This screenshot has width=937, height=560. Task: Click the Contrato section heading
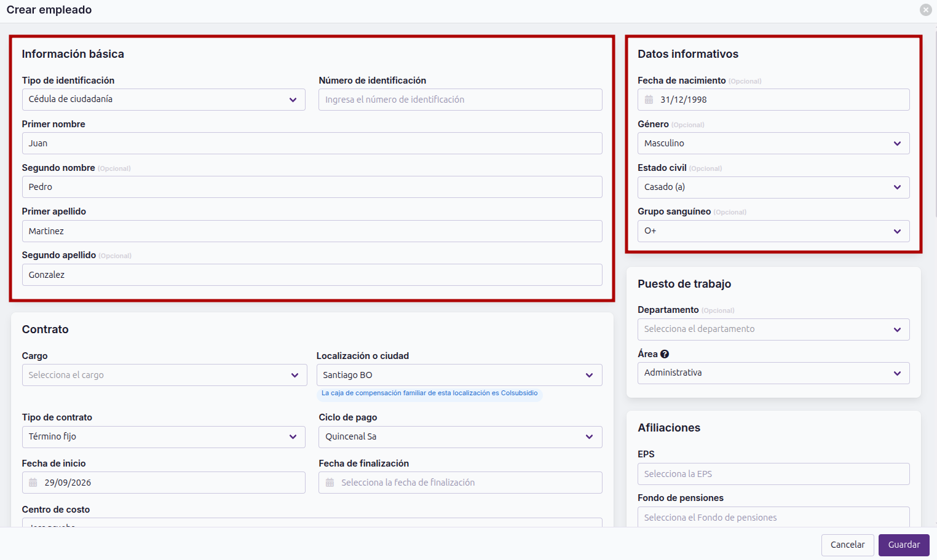[x=45, y=329]
